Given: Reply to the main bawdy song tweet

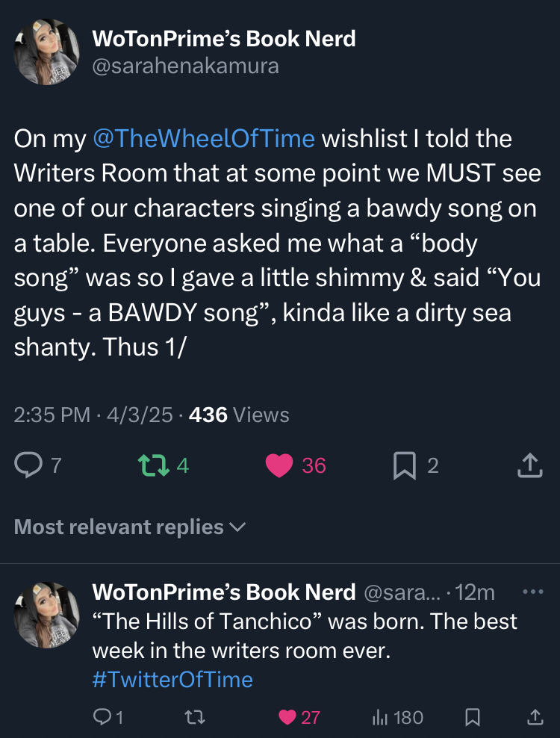Looking at the screenshot, I should (28, 466).
